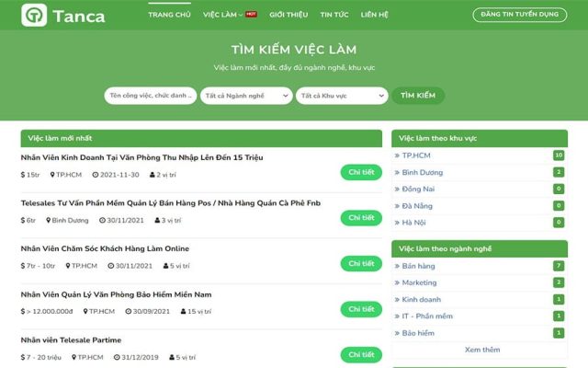Open the TIN TỨC menu item
The width and height of the screenshot is (588, 368).
pos(334,15)
